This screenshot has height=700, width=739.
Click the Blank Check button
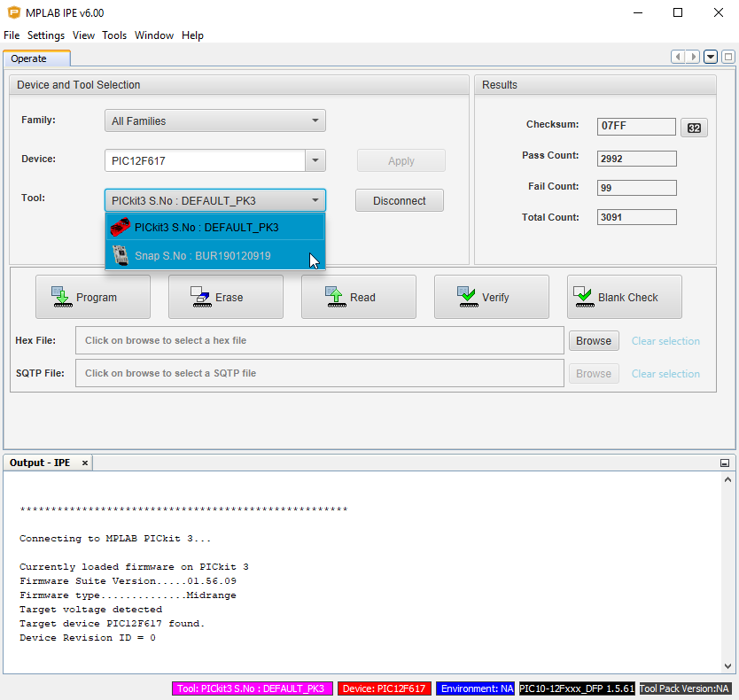point(625,298)
